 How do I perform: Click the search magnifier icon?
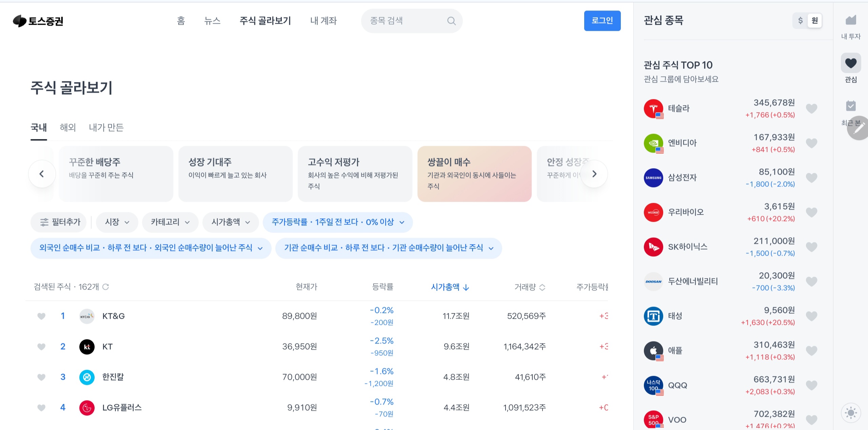point(451,21)
